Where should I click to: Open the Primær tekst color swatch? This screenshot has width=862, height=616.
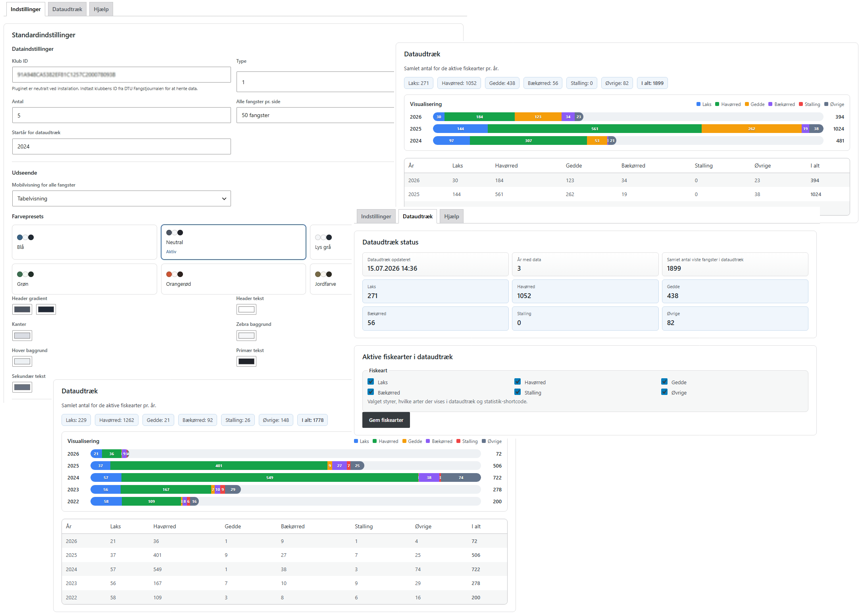pyautogui.click(x=246, y=362)
